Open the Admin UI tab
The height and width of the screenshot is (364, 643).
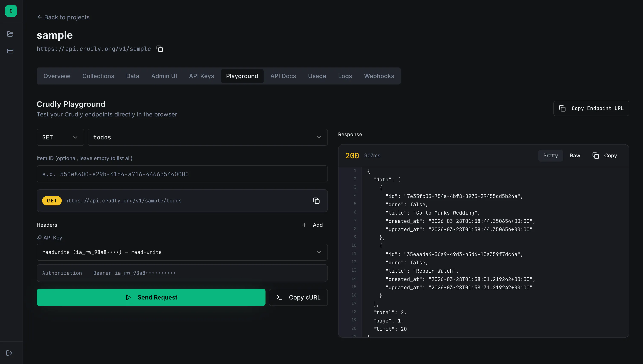(164, 76)
